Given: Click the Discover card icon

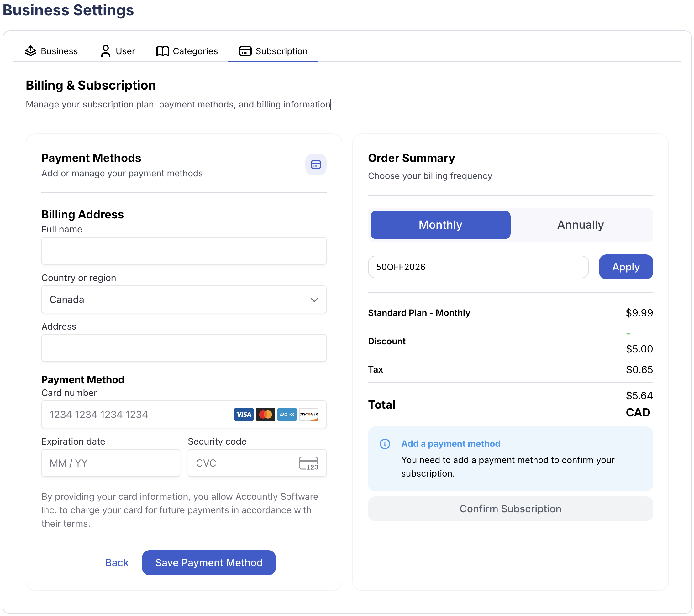Looking at the screenshot, I should pyautogui.click(x=308, y=415).
